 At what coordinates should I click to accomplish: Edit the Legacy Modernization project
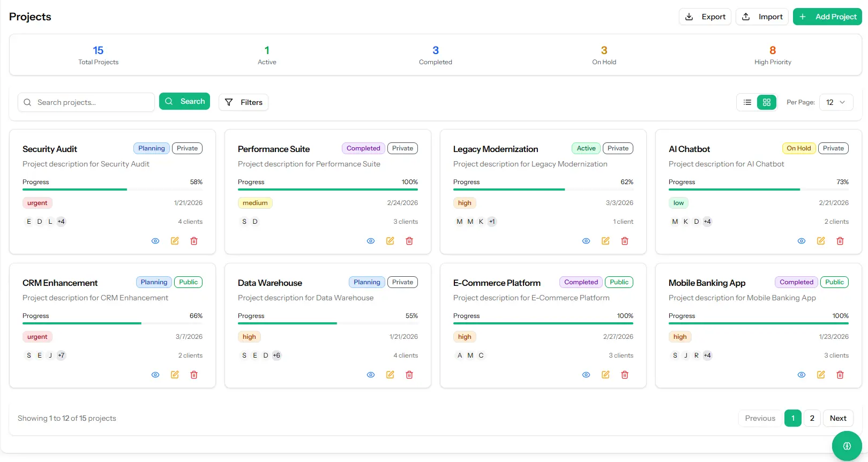pos(605,241)
